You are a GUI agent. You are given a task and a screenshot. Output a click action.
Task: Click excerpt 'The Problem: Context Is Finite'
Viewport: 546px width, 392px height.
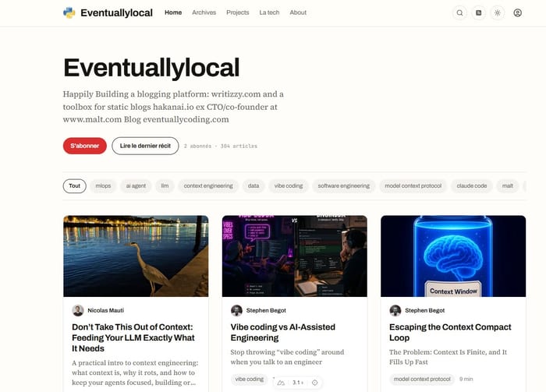pyautogui.click(x=448, y=357)
